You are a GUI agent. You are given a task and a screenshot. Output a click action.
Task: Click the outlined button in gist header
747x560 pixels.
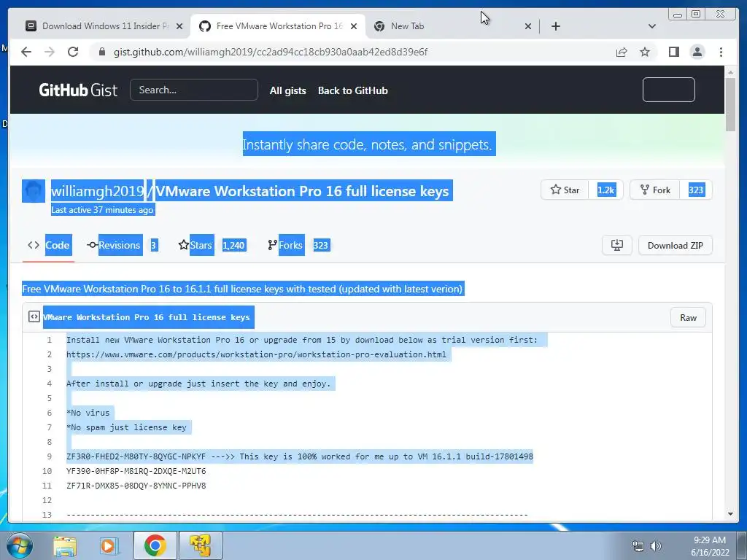click(x=668, y=90)
